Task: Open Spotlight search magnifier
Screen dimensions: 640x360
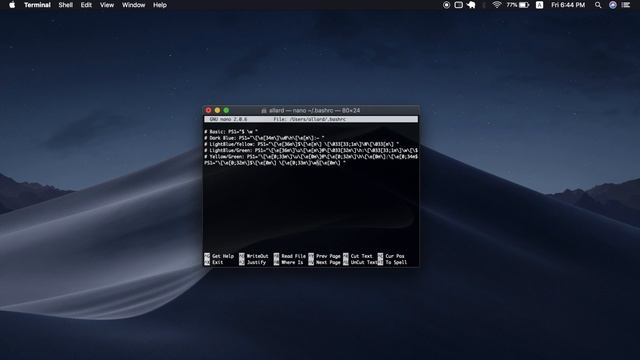Action: pos(598,5)
